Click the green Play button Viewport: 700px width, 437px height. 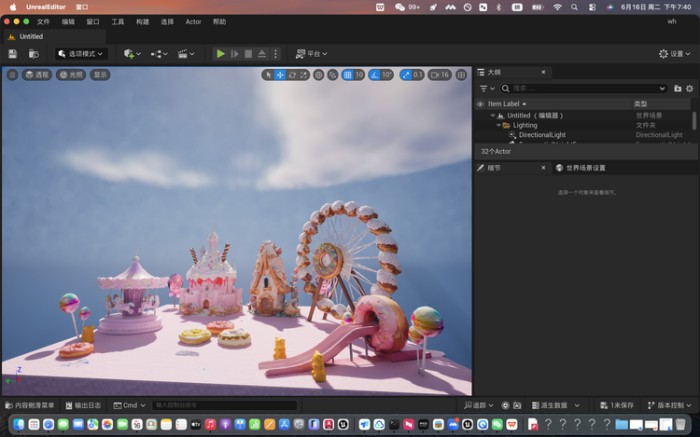[x=221, y=54]
